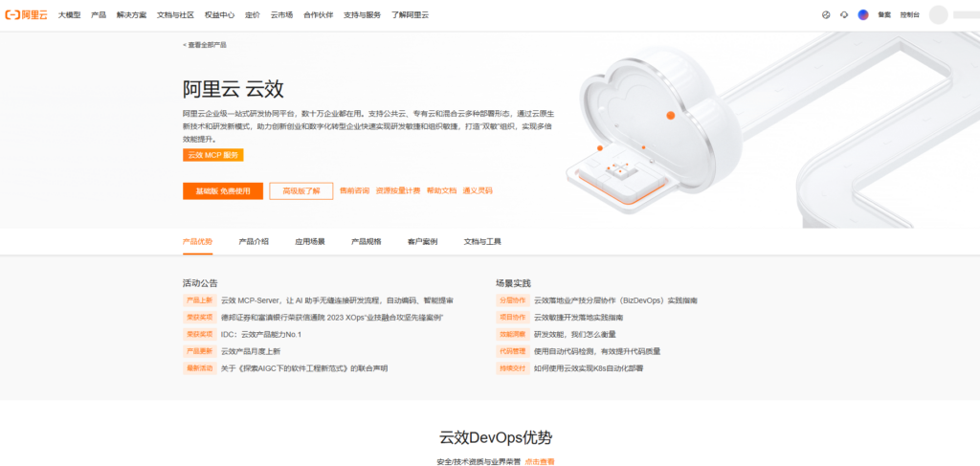Expand the 产品 menu in top navigation
Image resolution: width=980 pixels, height=466 pixels.
coord(99,14)
